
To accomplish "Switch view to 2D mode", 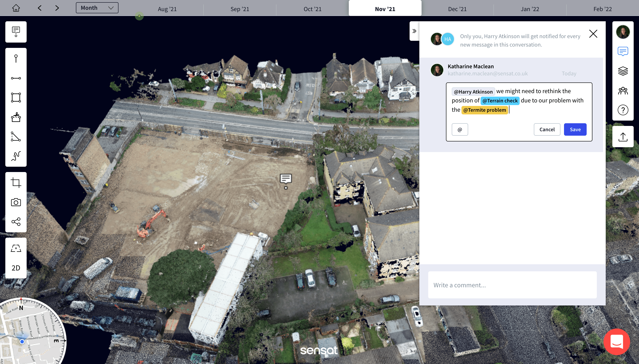I will tap(16, 268).
